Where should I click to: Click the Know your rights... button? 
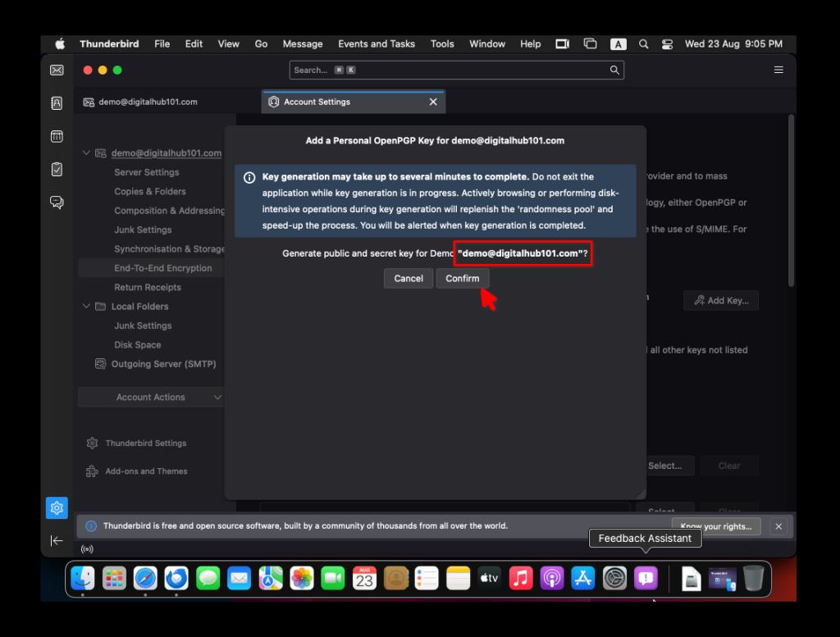pyautogui.click(x=716, y=526)
